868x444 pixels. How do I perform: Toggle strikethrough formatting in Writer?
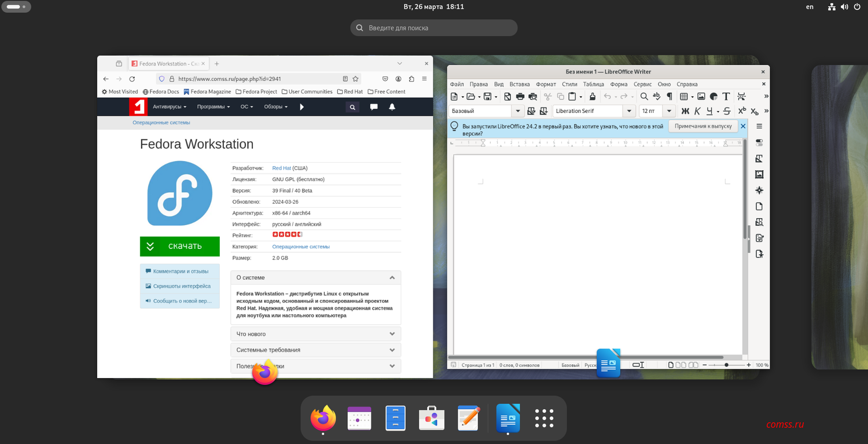pos(727,111)
